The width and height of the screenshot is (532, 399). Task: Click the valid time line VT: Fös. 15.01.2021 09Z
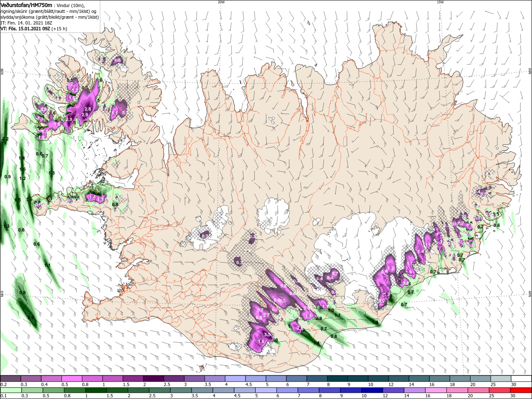pyautogui.click(x=25, y=29)
